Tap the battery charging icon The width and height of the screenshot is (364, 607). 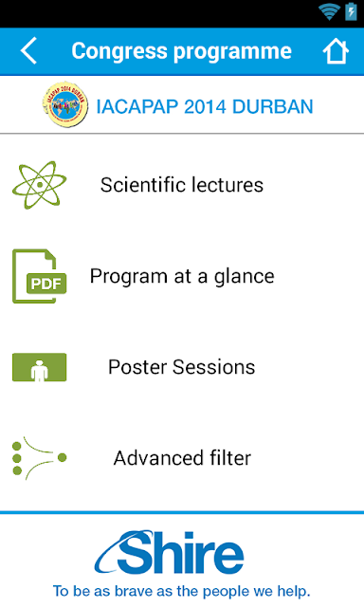click(351, 11)
